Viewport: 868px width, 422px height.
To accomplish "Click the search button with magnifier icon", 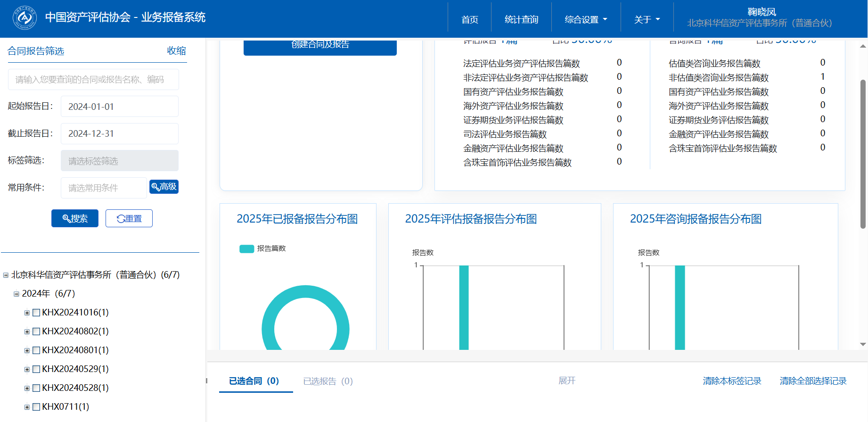I will pyautogui.click(x=75, y=218).
